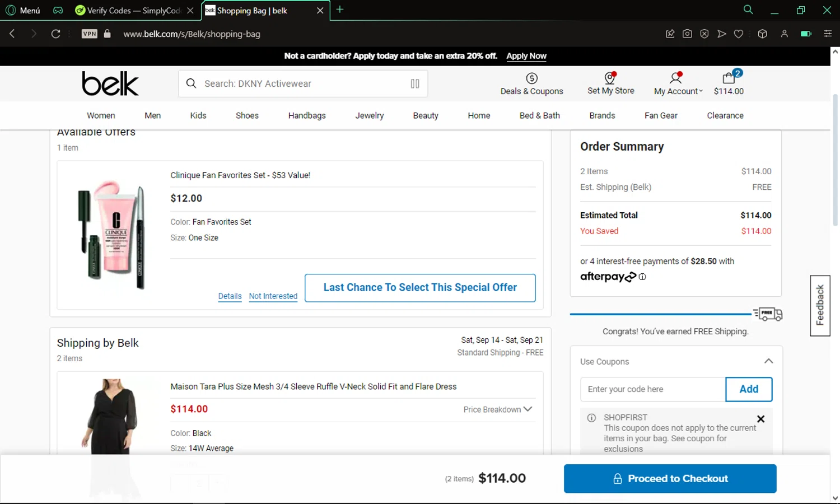Expand the My Account dropdown
The image size is (840, 504).
(678, 84)
